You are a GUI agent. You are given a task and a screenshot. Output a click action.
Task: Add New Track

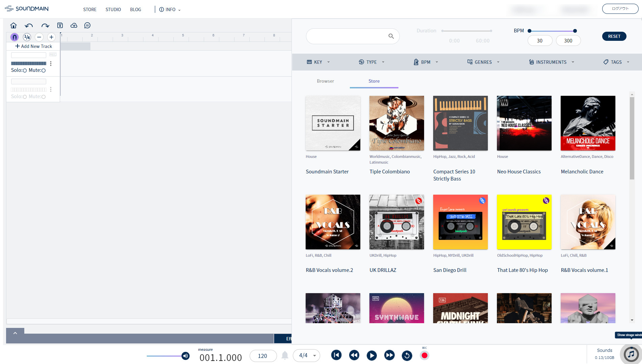click(x=33, y=46)
